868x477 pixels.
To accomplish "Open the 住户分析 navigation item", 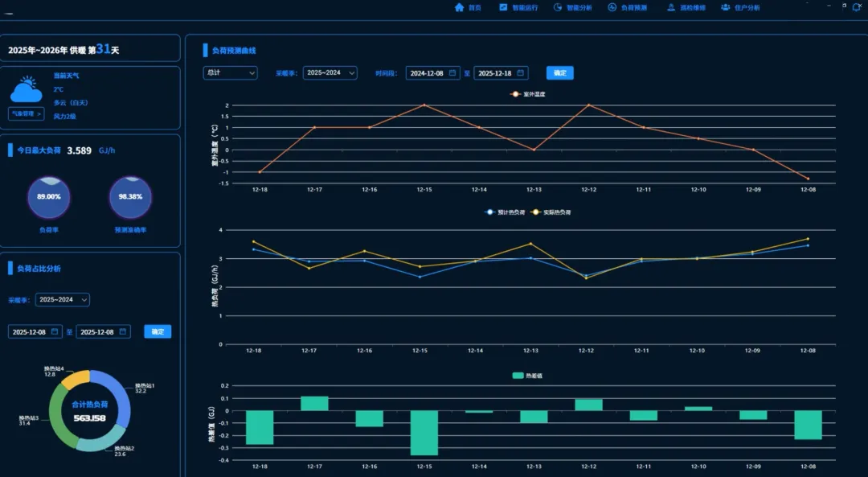I will coord(740,7).
